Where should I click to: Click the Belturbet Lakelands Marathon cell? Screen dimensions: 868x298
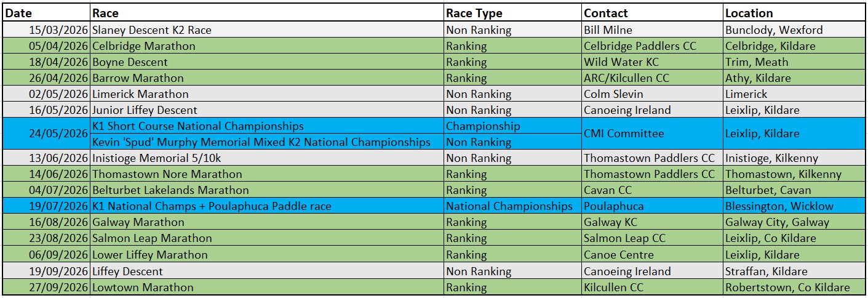tap(268, 190)
